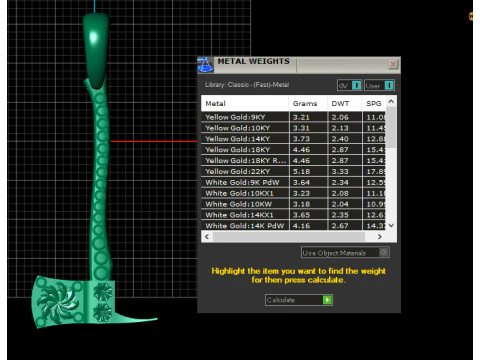Click the 4.16 grams value
This screenshot has height=360, width=480.
[x=301, y=226]
